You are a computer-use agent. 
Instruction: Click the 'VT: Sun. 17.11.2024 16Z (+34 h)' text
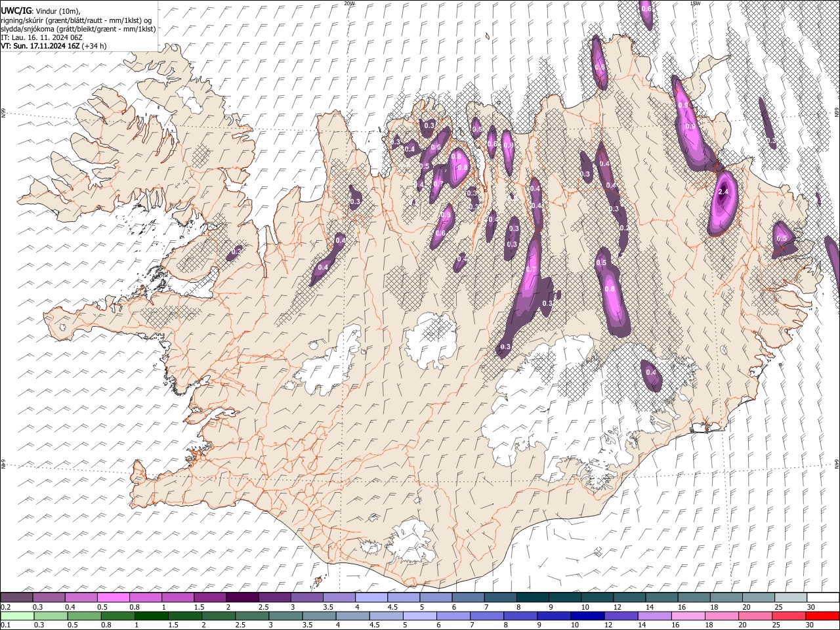tap(54, 46)
